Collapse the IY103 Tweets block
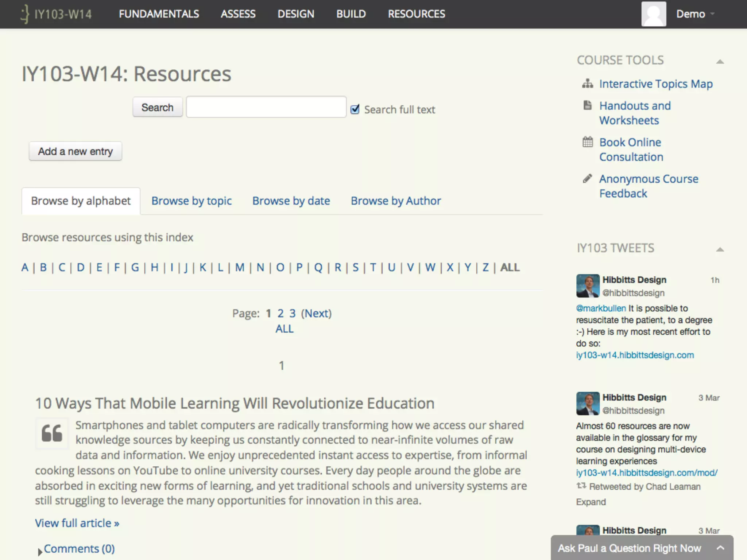The image size is (747, 560). click(720, 249)
